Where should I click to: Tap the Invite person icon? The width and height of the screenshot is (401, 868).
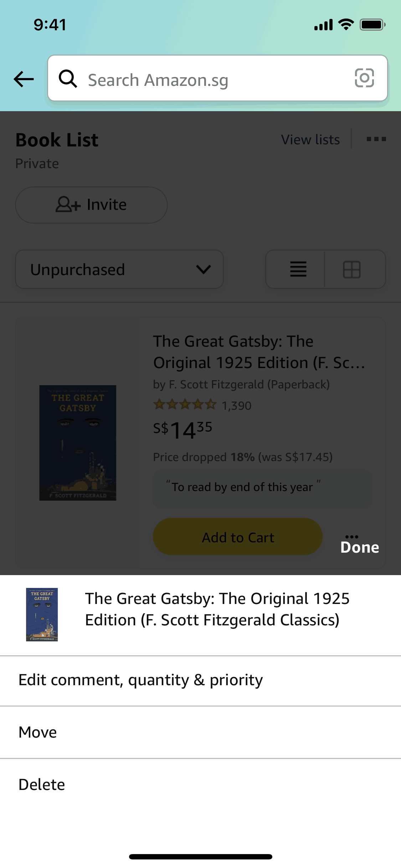click(x=68, y=205)
